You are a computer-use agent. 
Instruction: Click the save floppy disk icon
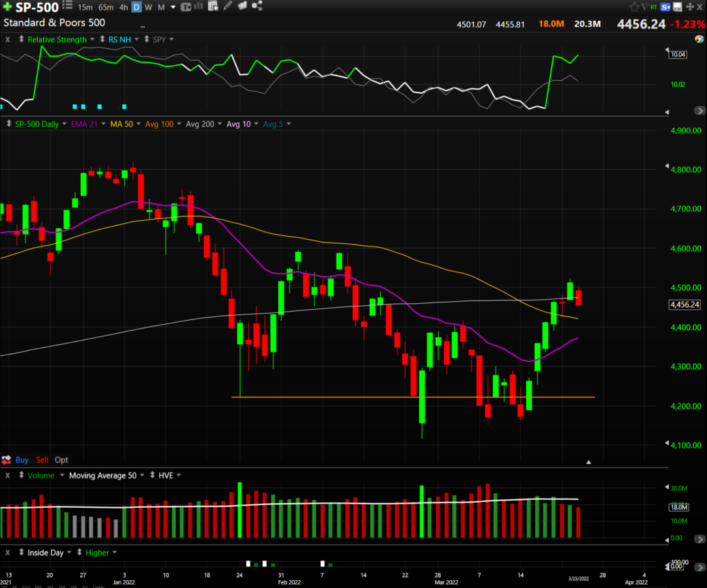tap(678, 7)
